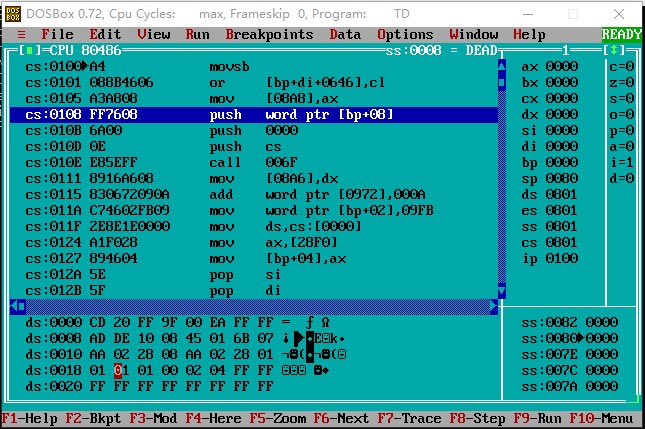Click the horizontal scrollbar track
645x429 pixels.
258,306
